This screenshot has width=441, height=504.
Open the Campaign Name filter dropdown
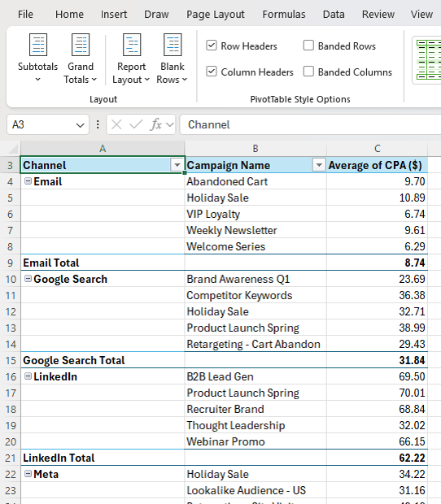(x=319, y=165)
